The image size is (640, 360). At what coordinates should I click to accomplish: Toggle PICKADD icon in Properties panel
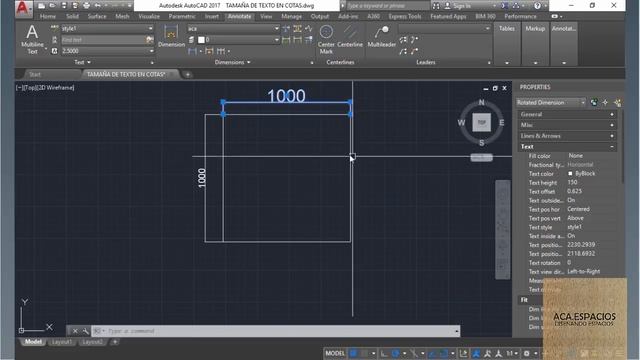click(x=594, y=102)
